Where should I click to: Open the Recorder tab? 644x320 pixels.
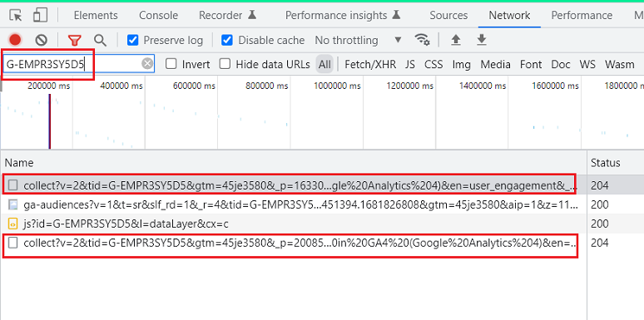point(228,16)
